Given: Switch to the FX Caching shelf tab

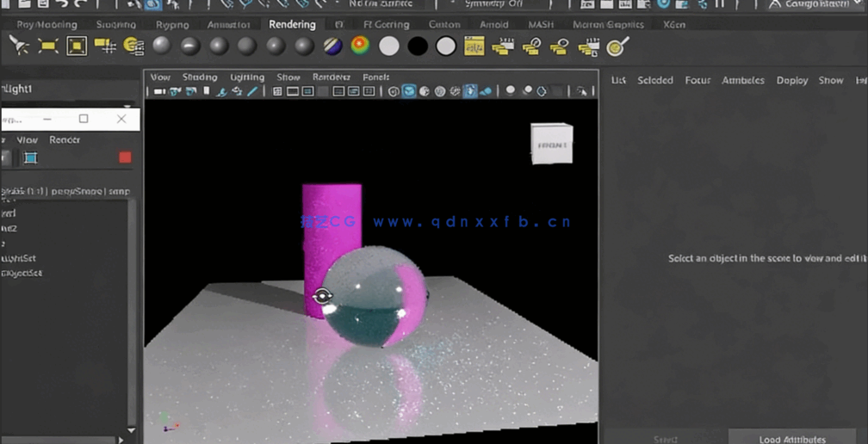Looking at the screenshot, I should point(386,24).
